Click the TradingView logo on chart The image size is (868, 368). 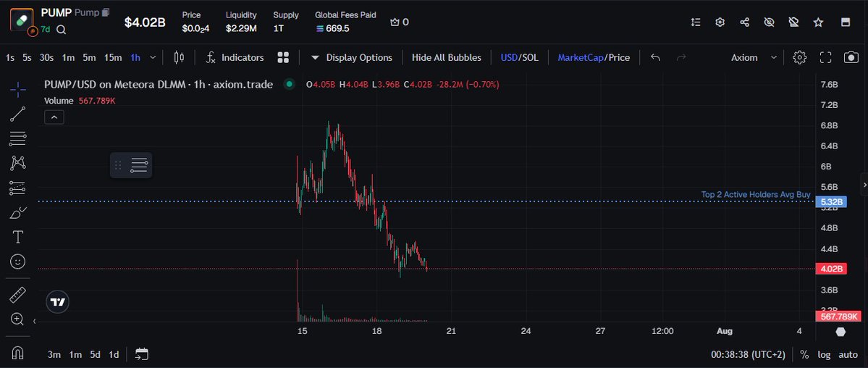click(58, 302)
